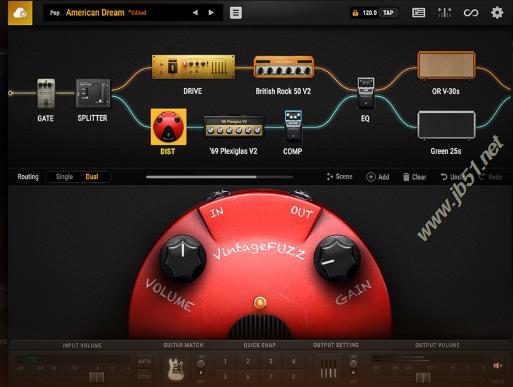Select the British Rock 50 V2 amp
513x387 pixels.
pyautogui.click(x=284, y=67)
